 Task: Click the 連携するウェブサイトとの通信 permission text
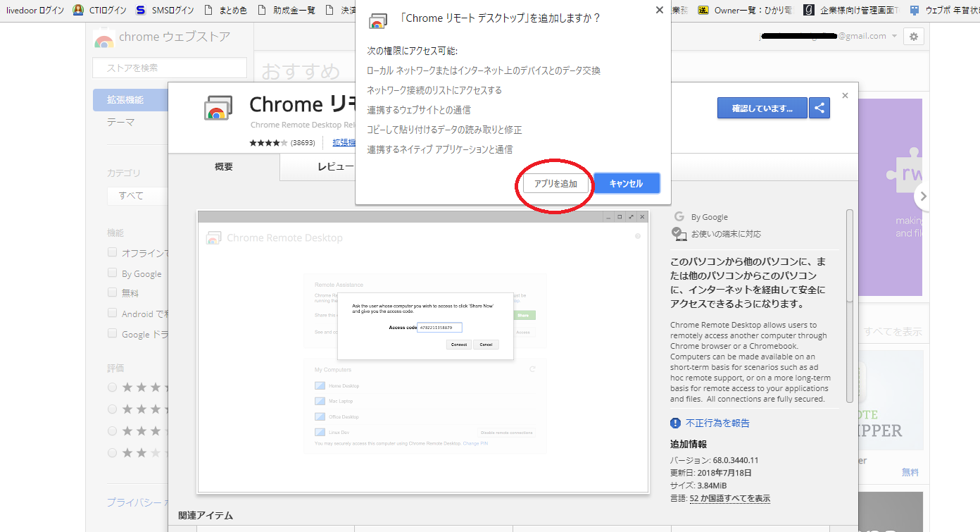point(419,110)
